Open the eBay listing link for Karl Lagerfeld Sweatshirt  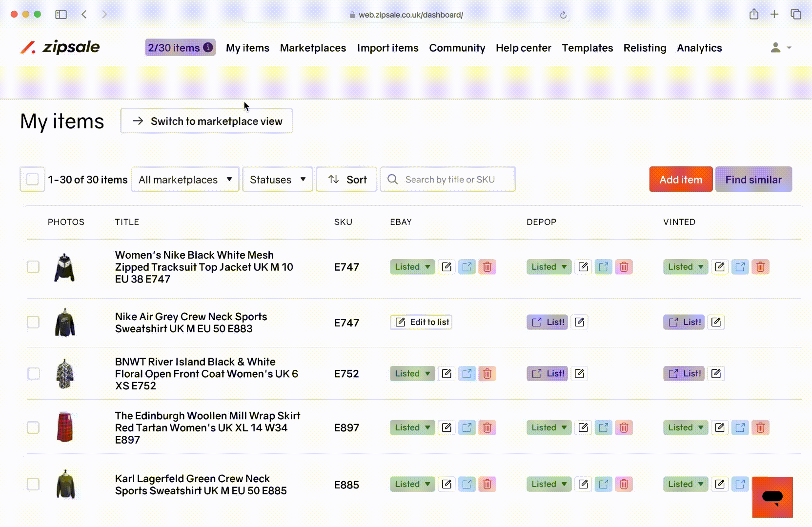[x=467, y=485]
